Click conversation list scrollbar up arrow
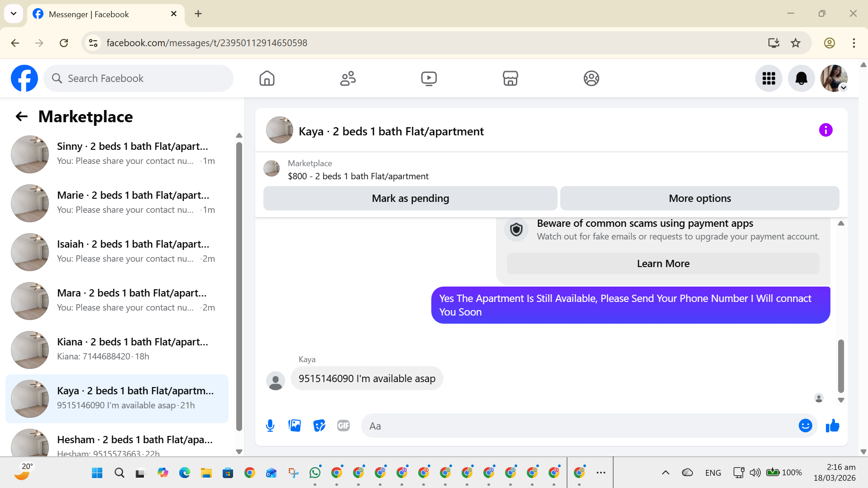The width and height of the screenshot is (868, 488). pyautogui.click(x=239, y=135)
